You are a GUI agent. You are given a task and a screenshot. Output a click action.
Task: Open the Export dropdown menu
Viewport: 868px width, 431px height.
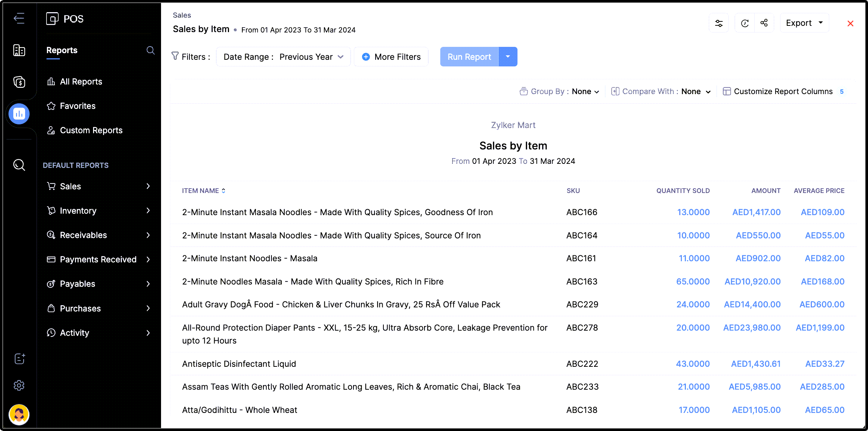coord(804,23)
